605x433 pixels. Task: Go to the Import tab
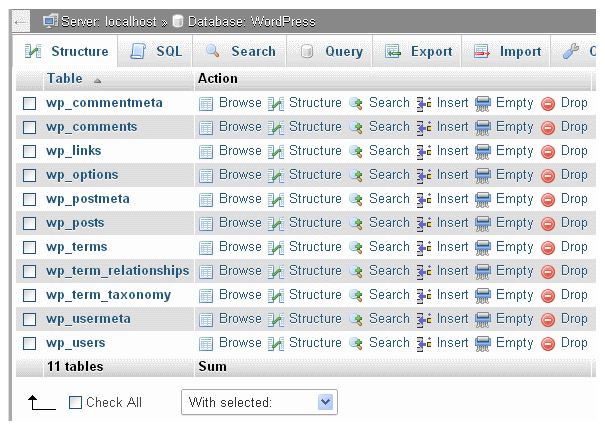tap(508, 51)
